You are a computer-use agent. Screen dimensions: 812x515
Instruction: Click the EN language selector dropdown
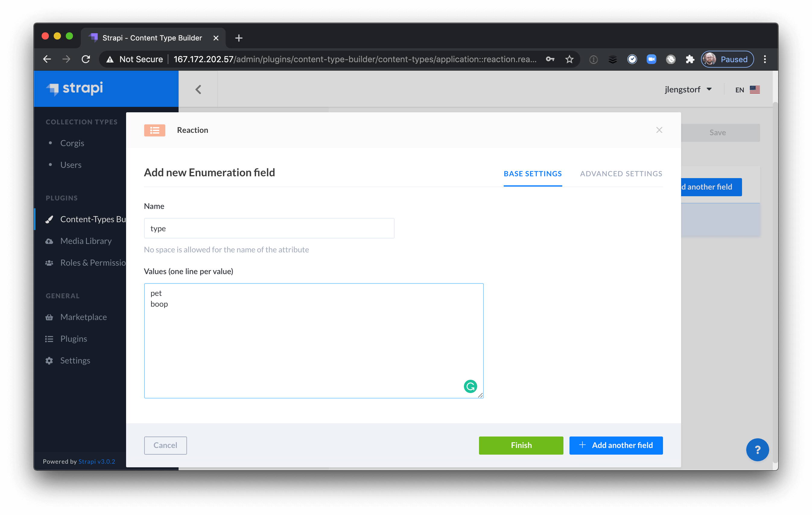(x=746, y=89)
